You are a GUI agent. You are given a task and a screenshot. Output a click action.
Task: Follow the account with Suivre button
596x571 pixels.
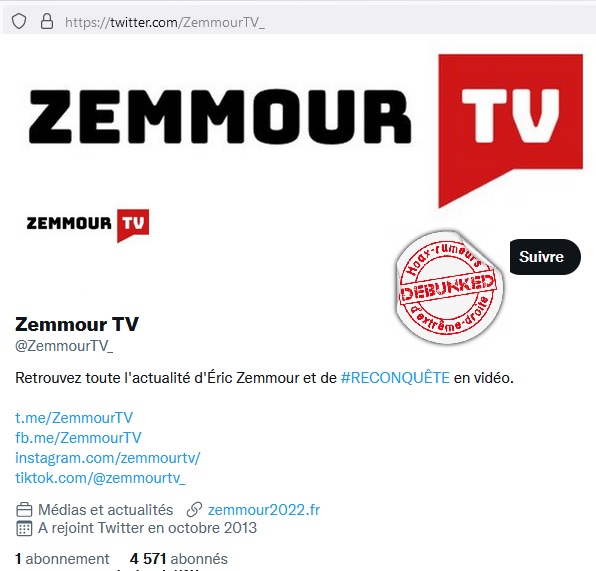(x=545, y=257)
